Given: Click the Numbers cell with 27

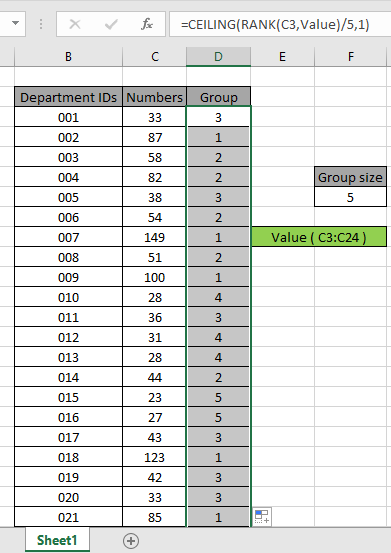Looking at the screenshot, I should (154, 417).
